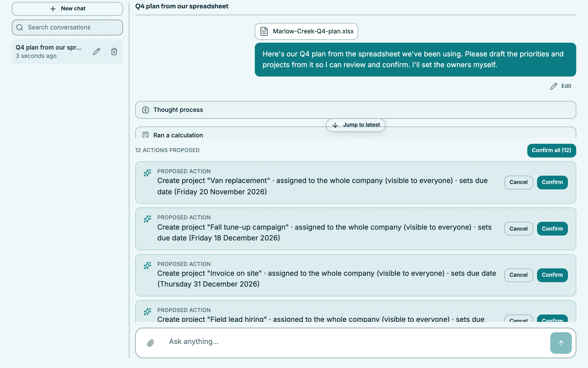Click Jump to latest button
The image size is (588, 368).
(355, 125)
